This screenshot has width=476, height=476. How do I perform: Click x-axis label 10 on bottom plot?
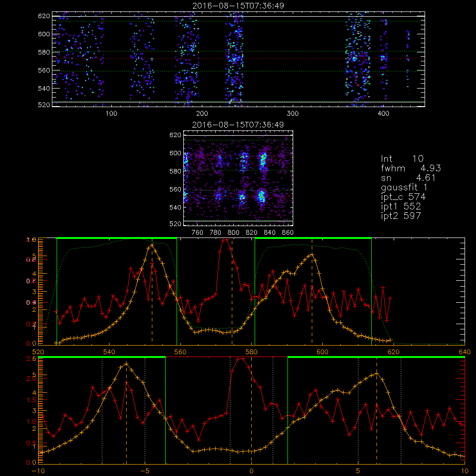(x=465, y=471)
